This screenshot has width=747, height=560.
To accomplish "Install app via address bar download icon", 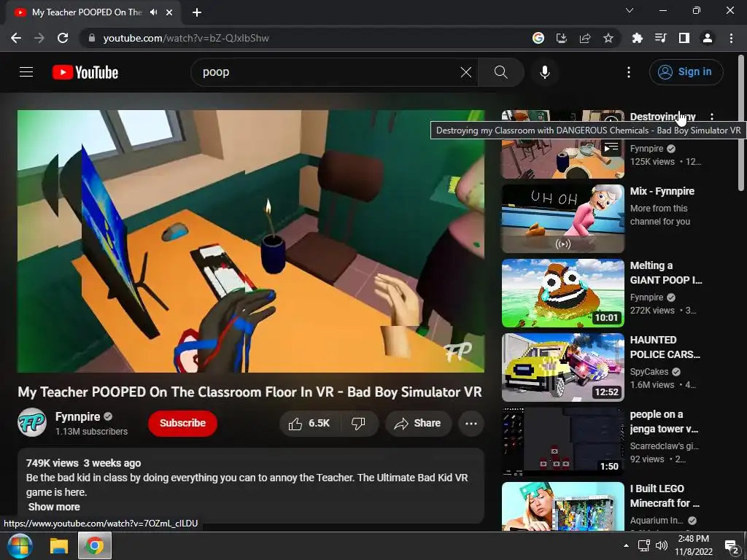I will click(562, 38).
